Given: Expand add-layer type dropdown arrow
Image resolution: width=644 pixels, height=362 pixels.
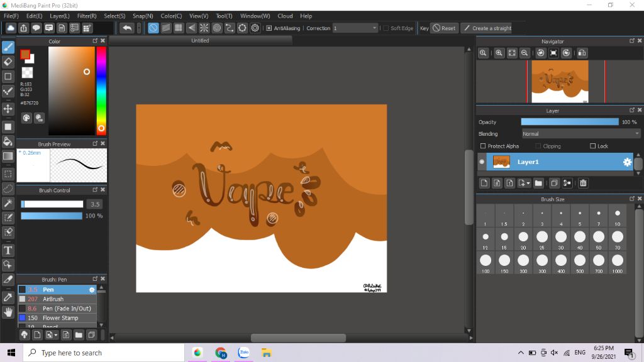Looking at the screenshot, I should pos(528,183).
